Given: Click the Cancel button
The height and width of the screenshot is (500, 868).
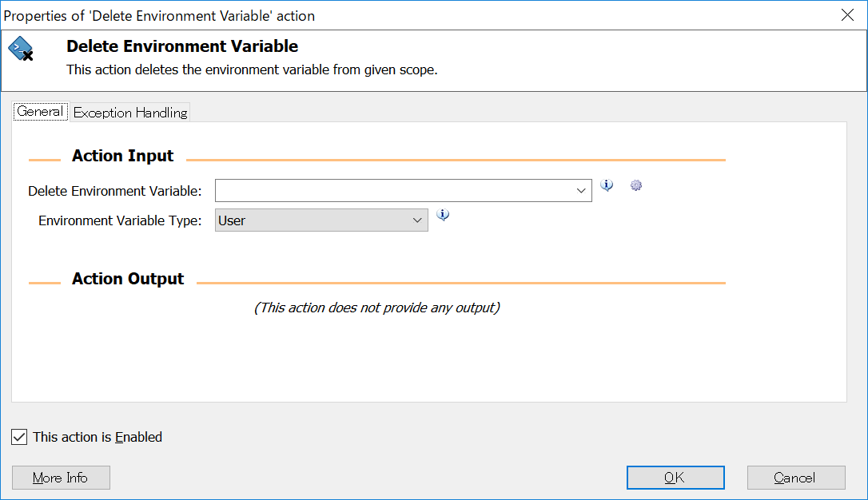Looking at the screenshot, I should [796, 478].
